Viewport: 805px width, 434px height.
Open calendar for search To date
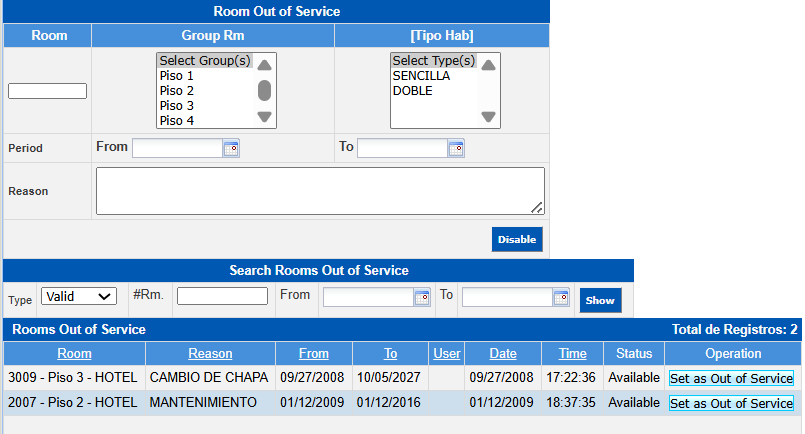(x=561, y=297)
